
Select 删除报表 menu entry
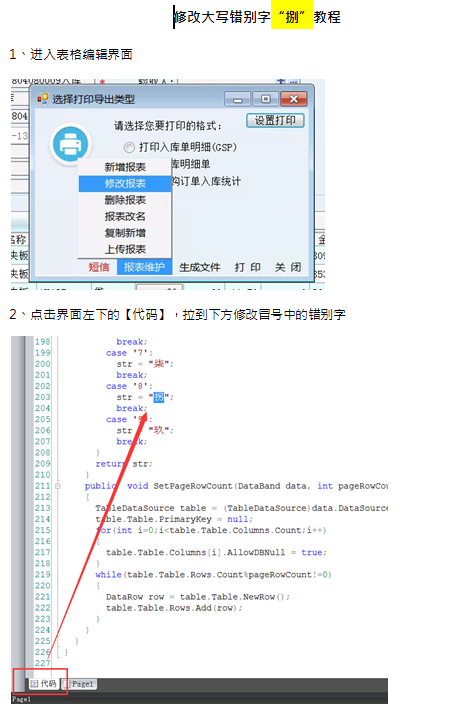point(125,200)
